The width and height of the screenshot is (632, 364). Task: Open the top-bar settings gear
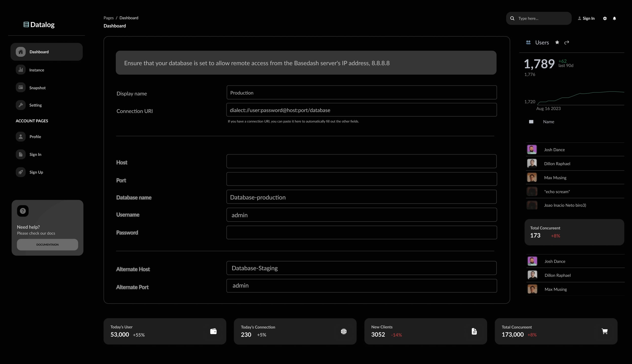coord(605,18)
